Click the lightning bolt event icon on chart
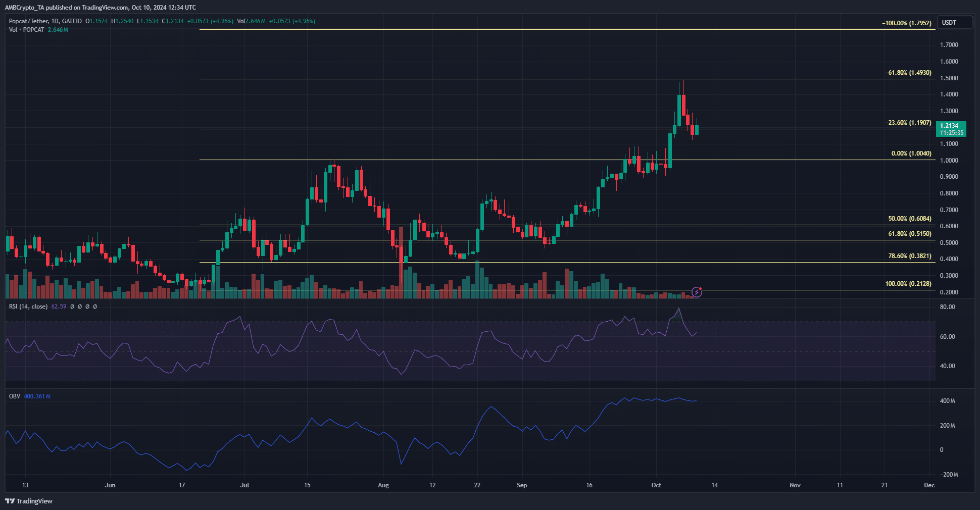This screenshot has height=510, width=980. (x=697, y=292)
